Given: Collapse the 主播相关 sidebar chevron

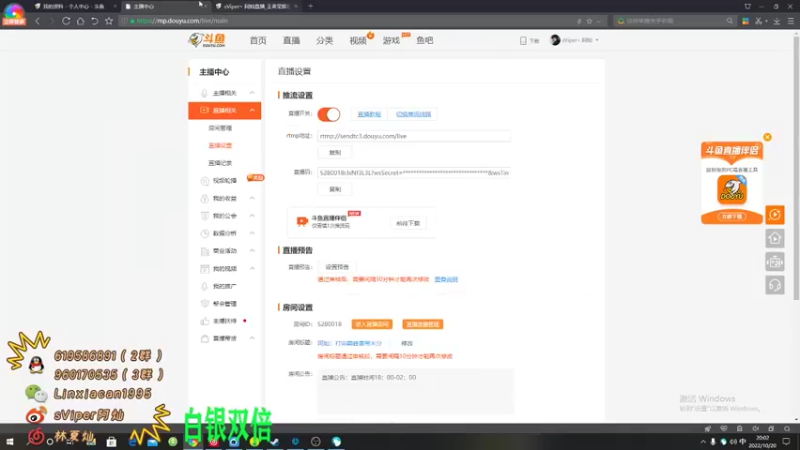Looking at the screenshot, I should coord(252,93).
